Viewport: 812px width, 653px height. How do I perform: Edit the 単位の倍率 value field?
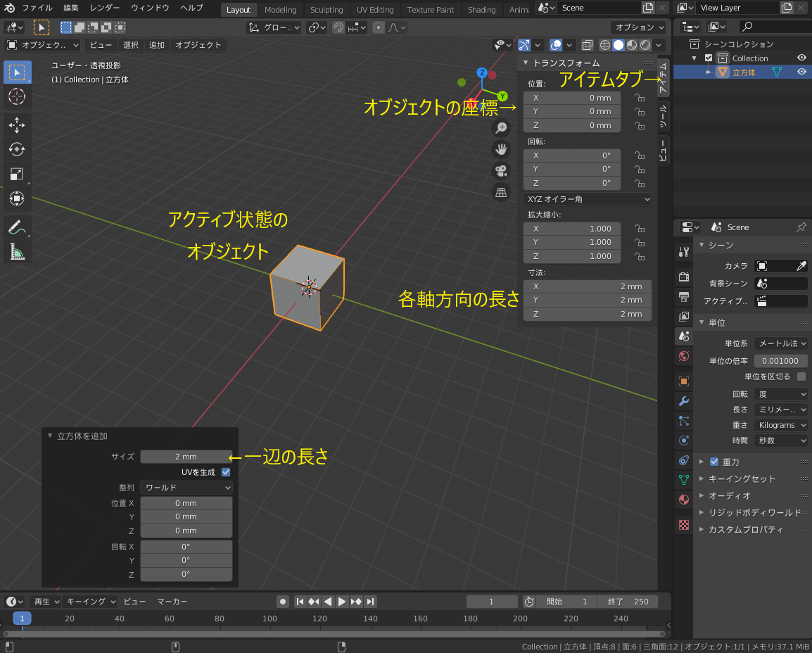click(x=780, y=361)
